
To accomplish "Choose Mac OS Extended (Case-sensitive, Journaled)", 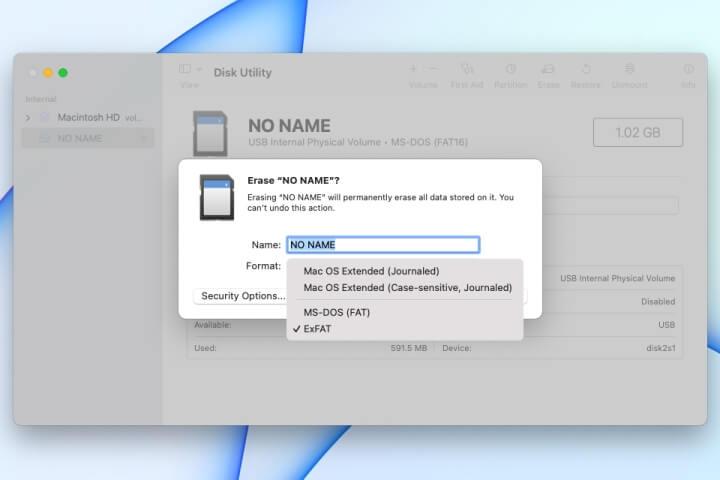I will [x=407, y=288].
